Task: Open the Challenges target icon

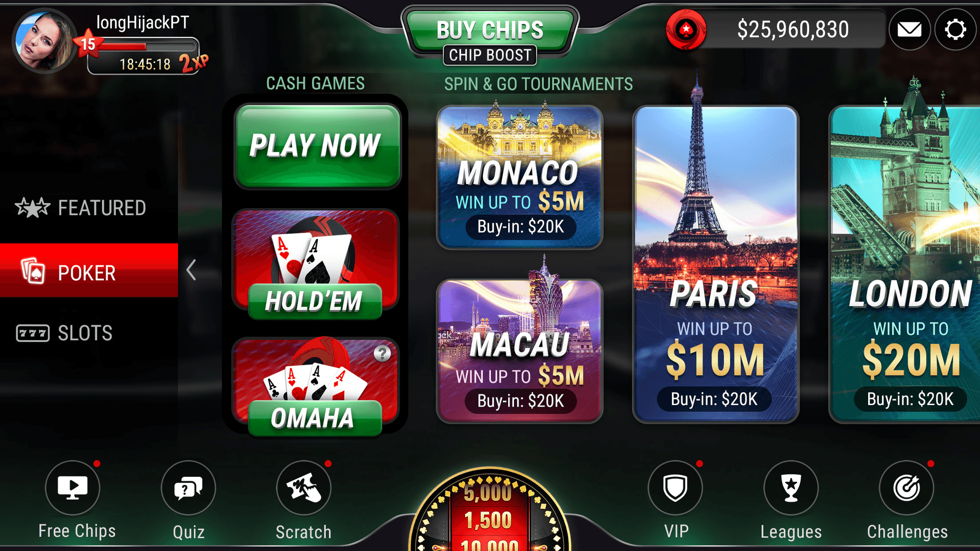Action: tap(906, 487)
